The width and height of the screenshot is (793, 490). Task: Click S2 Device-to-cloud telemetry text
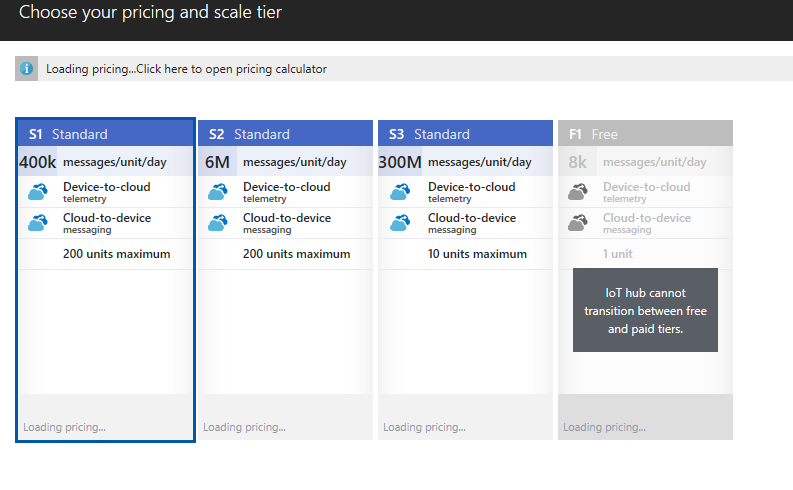coord(287,192)
